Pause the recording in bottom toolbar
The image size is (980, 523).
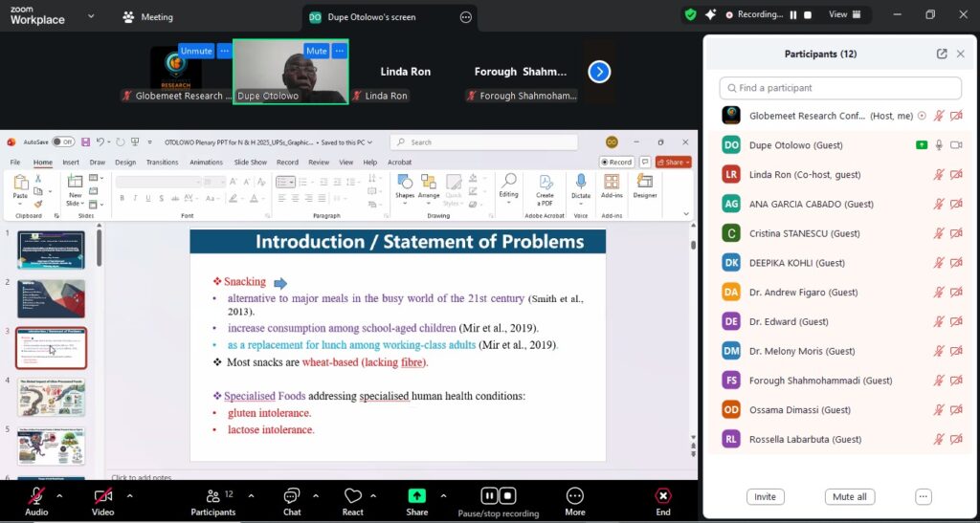(489, 495)
